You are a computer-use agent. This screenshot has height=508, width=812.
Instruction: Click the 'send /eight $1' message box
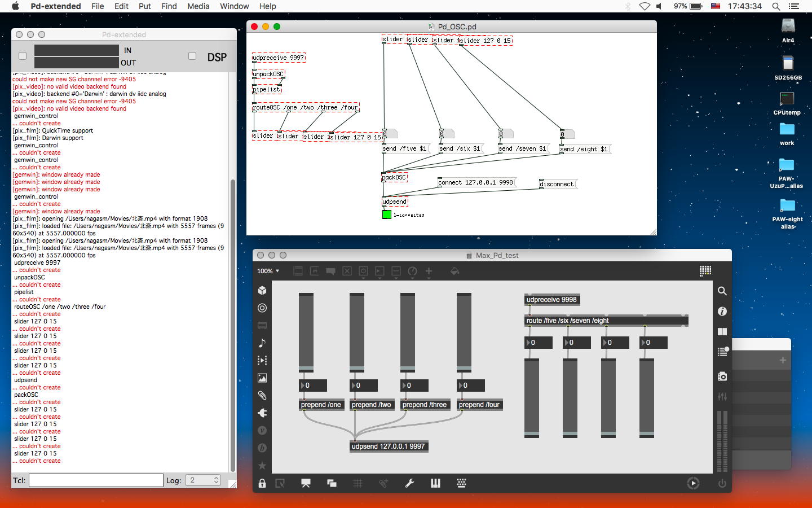tap(585, 149)
